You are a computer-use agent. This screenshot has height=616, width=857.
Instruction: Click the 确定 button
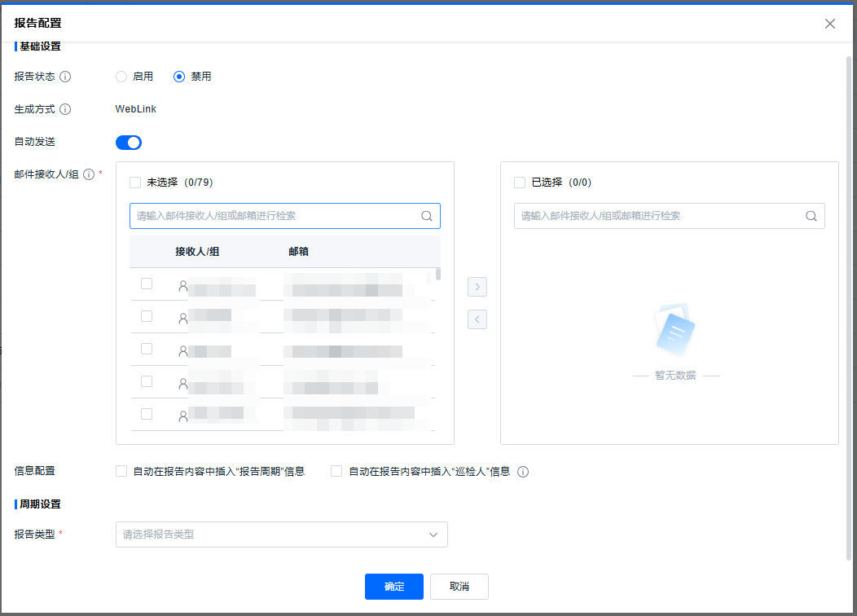(394, 587)
